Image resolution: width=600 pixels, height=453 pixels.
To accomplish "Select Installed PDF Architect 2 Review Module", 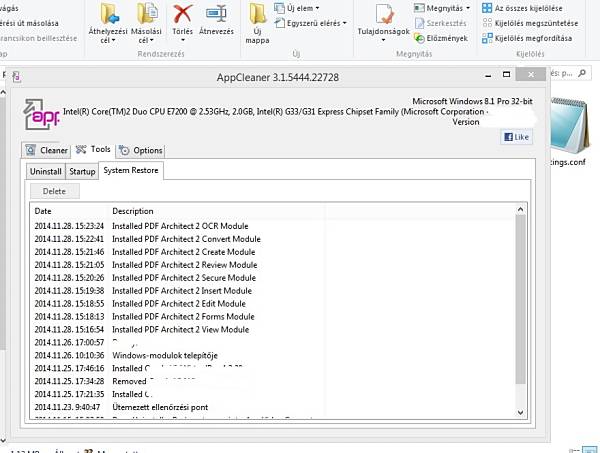I will click(x=274, y=265).
